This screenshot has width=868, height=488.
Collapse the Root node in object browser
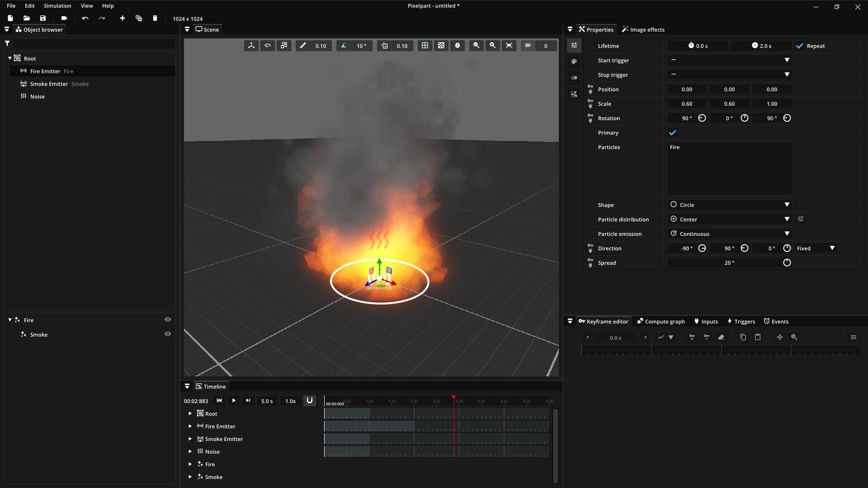click(10, 58)
